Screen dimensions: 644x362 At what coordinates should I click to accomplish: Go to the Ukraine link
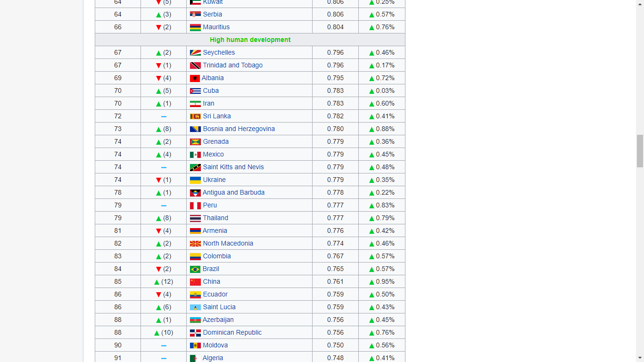tap(215, 180)
